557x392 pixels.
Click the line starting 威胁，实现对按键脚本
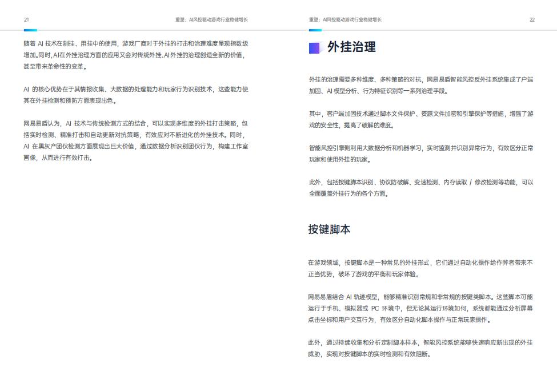coord(370,354)
